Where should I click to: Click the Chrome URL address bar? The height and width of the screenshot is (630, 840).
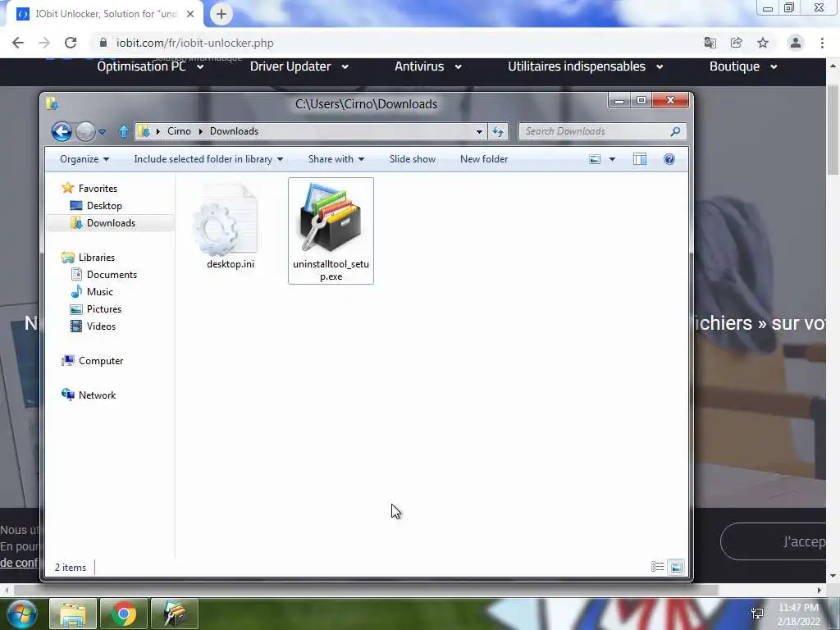click(396, 43)
